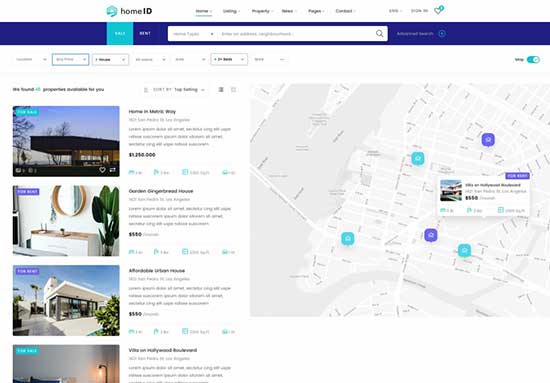The height and width of the screenshot is (383, 550).
Task: Open the Pages menu
Action: tap(316, 11)
